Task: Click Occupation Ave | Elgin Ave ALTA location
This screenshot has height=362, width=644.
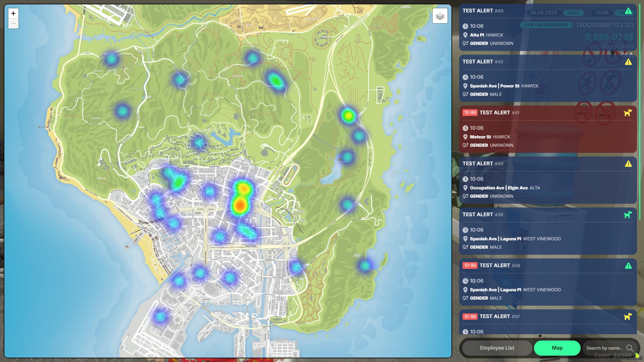Action: pyautogui.click(x=505, y=188)
